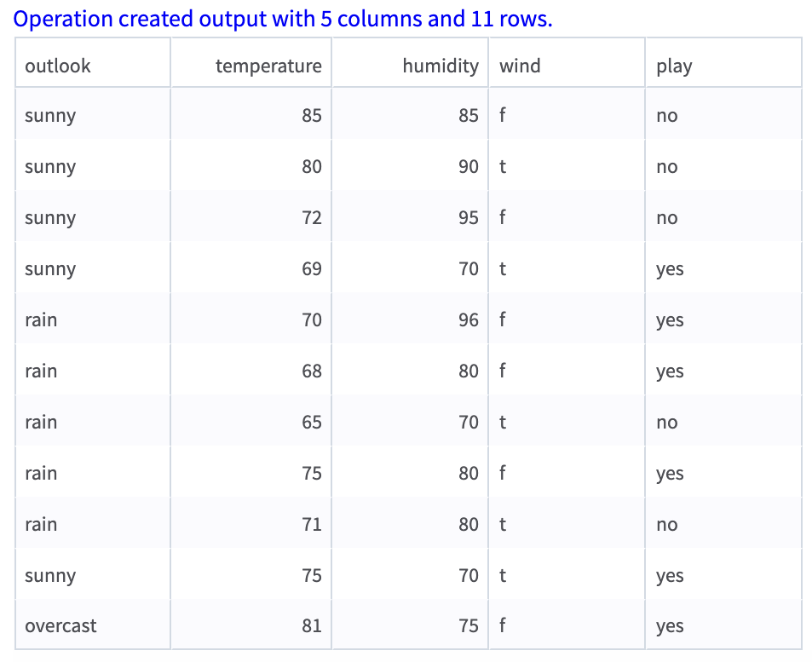Screen dimensions: 812x662
Task: Select the first sunny cell
Action: (49, 115)
